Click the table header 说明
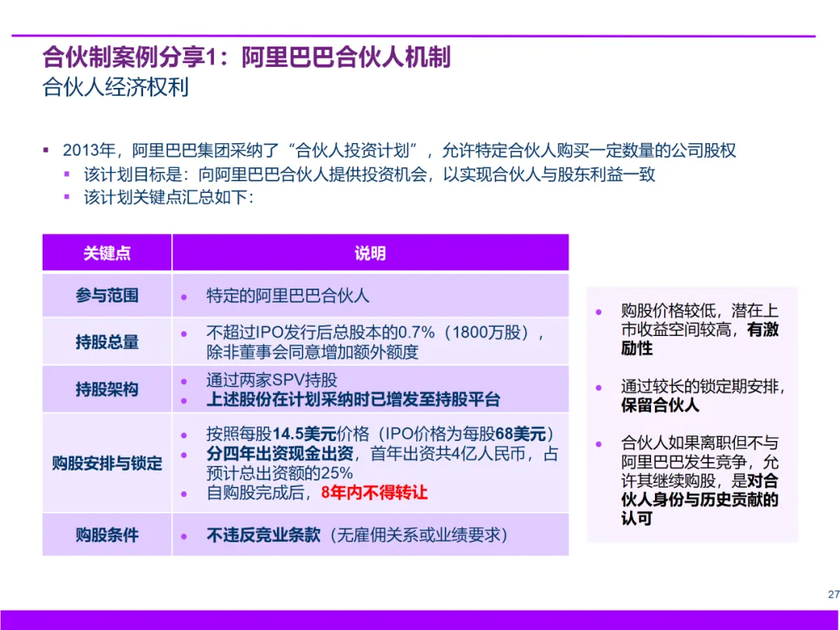The height and width of the screenshot is (630, 840). tap(370, 253)
